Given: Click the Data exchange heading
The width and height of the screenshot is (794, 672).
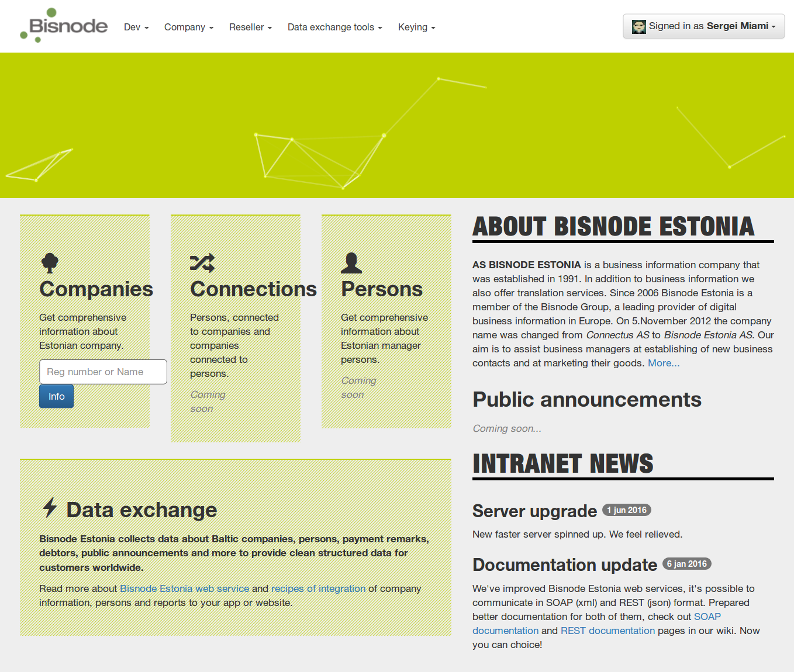Looking at the screenshot, I should (141, 510).
